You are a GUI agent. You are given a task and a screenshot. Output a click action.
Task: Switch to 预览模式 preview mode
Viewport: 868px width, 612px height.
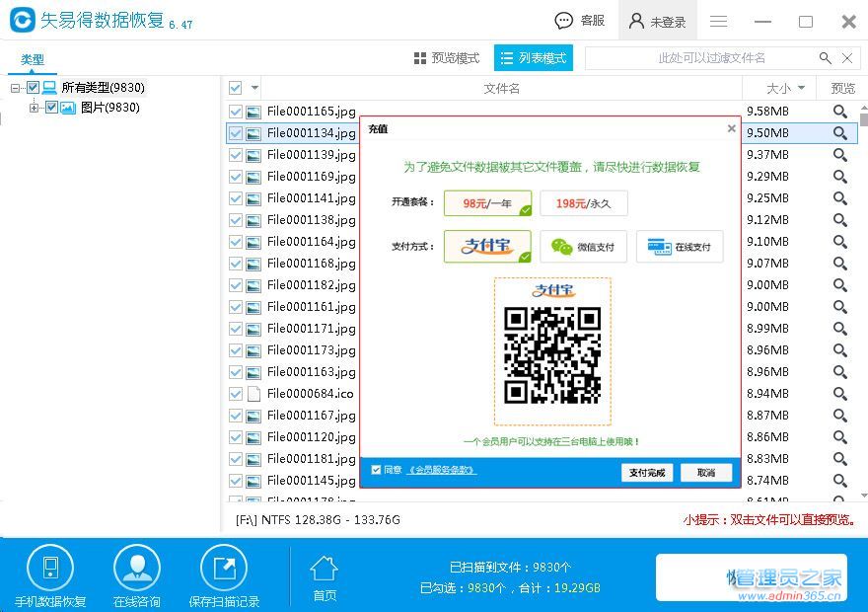[446, 58]
